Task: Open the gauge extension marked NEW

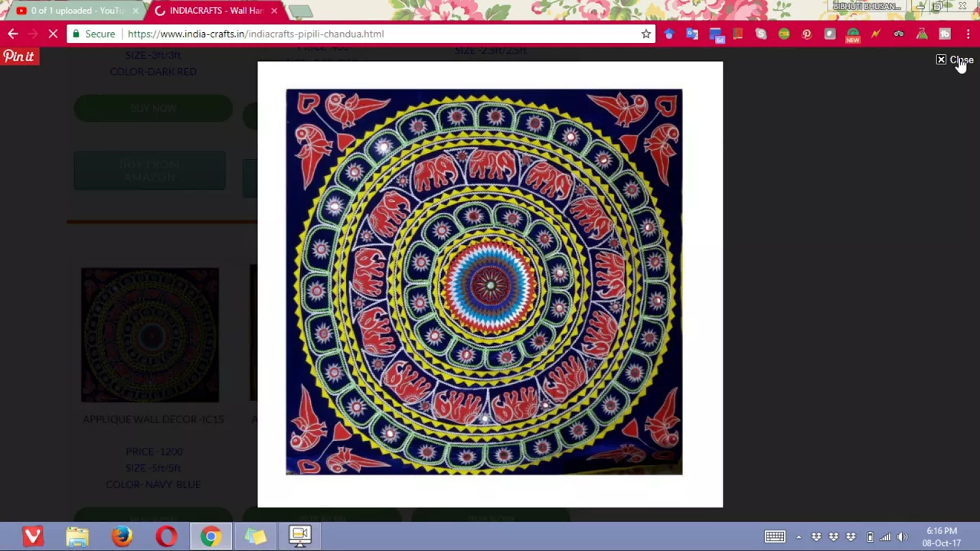Action: pyautogui.click(x=853, y=35)
